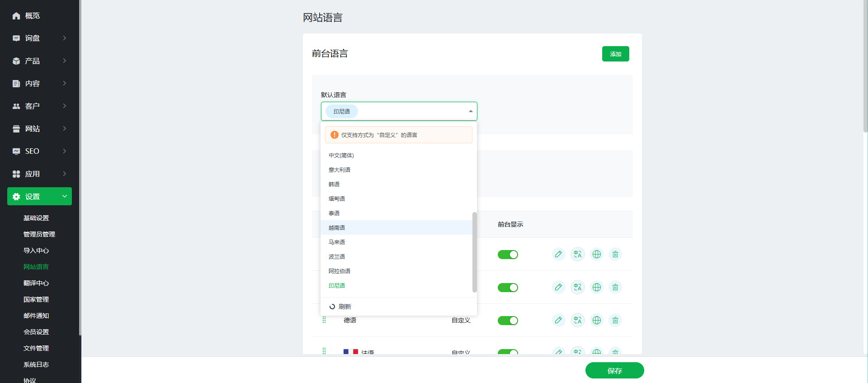Screen dimensions: 868x383
Task: Click the translate icon in 德语 row
Action: (x=577, y=320)
